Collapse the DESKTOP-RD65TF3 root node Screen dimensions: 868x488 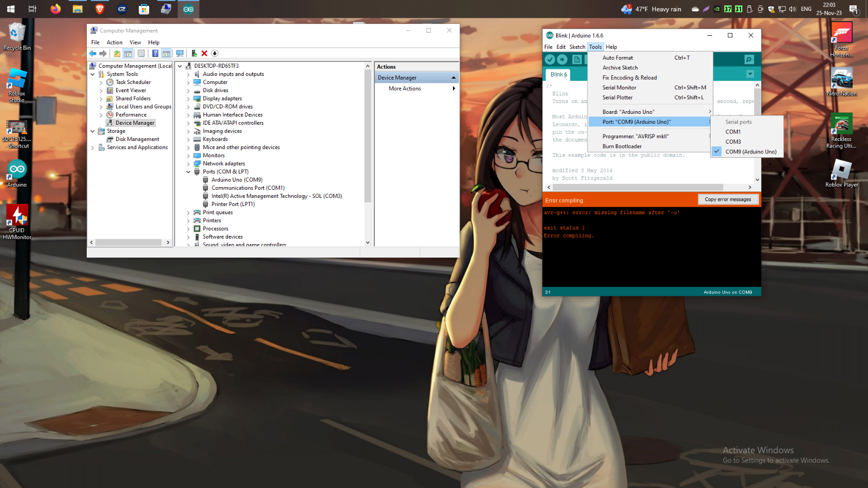[x=180, y=66]
